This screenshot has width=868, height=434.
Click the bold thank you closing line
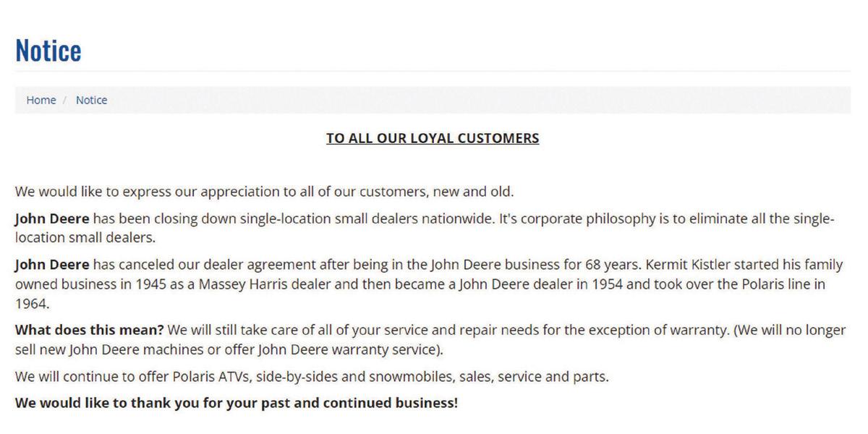[x=237, y=402]
